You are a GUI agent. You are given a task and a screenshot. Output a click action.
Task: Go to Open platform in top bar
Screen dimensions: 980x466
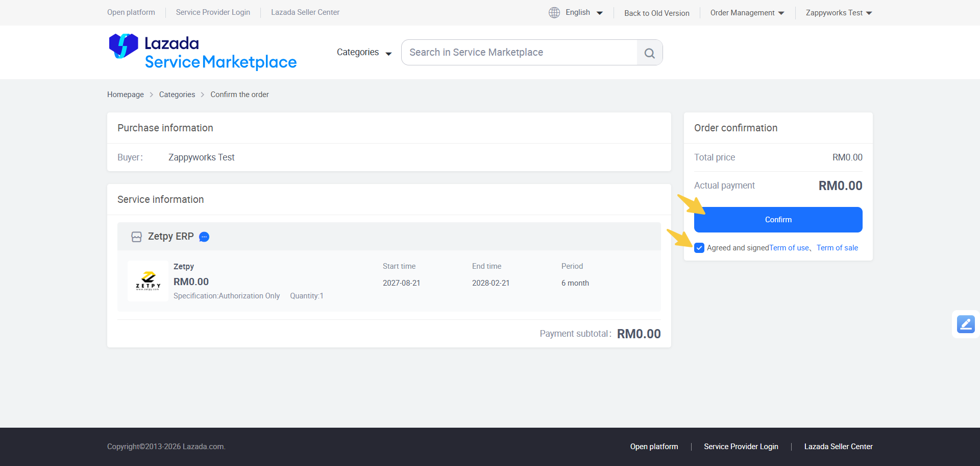pyautogui.click(x=131, y=12)
